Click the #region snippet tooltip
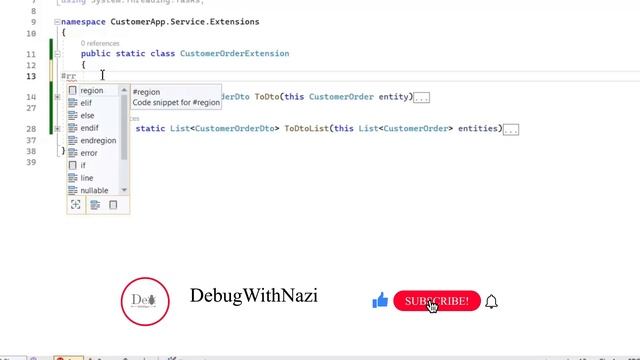 [176, 97]
